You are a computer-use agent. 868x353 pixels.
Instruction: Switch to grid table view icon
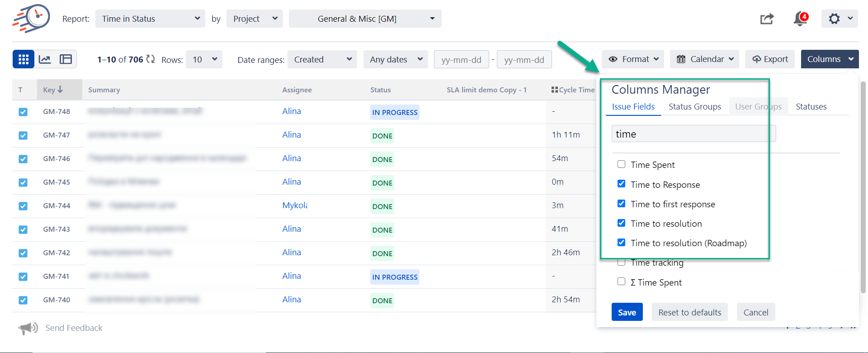click(24, 59)
